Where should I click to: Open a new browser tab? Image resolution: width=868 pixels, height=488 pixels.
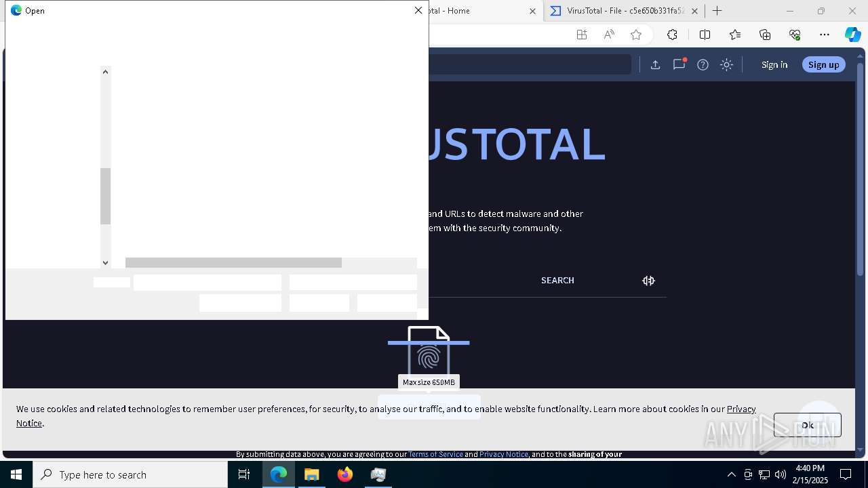[x=717, y=11]
